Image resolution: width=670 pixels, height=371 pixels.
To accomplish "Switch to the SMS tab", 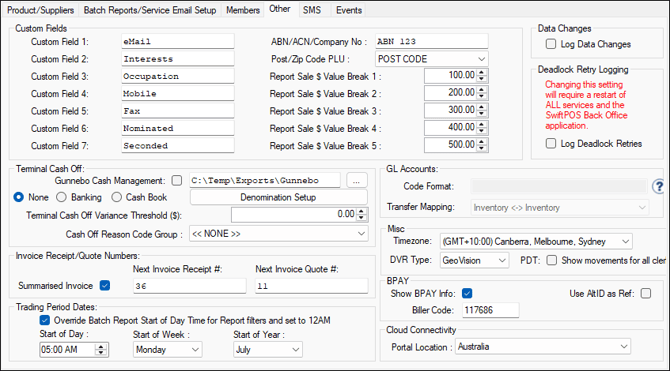I will point(312,10).
